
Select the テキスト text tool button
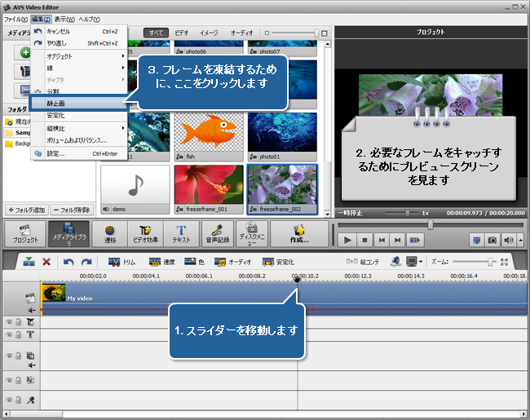pyautogui.click(x=182, y=233)
